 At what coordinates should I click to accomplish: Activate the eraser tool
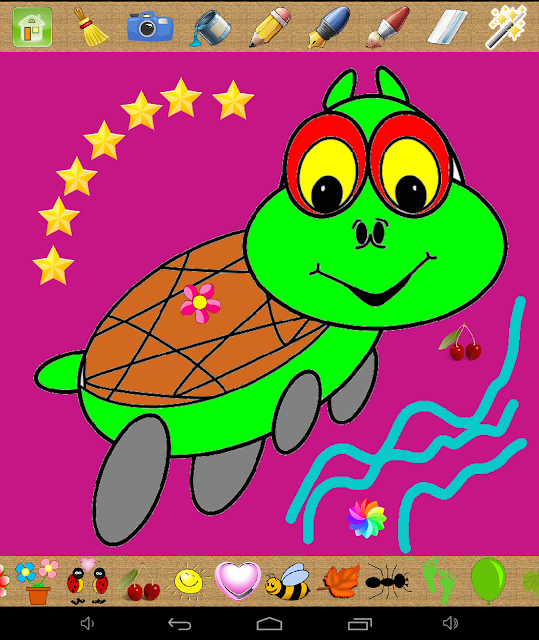(x=448, y=27)
